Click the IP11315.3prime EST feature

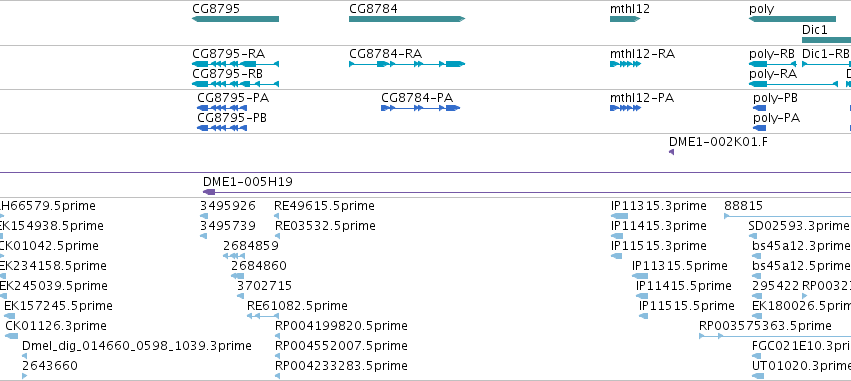point(619,216)
